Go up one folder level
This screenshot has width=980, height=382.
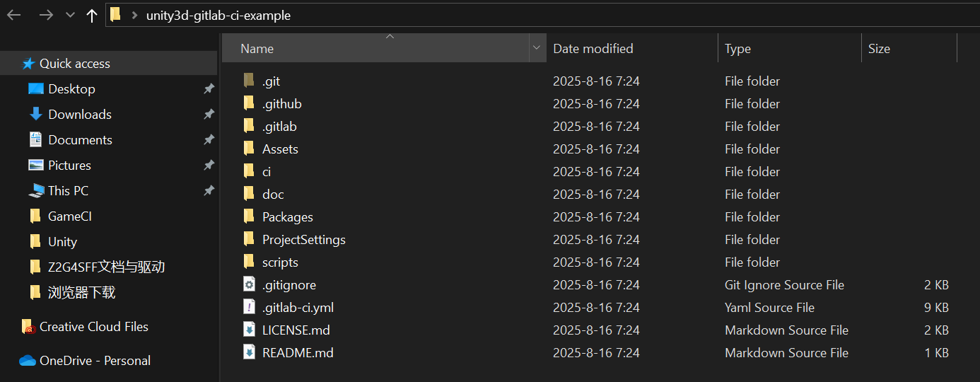92,15
